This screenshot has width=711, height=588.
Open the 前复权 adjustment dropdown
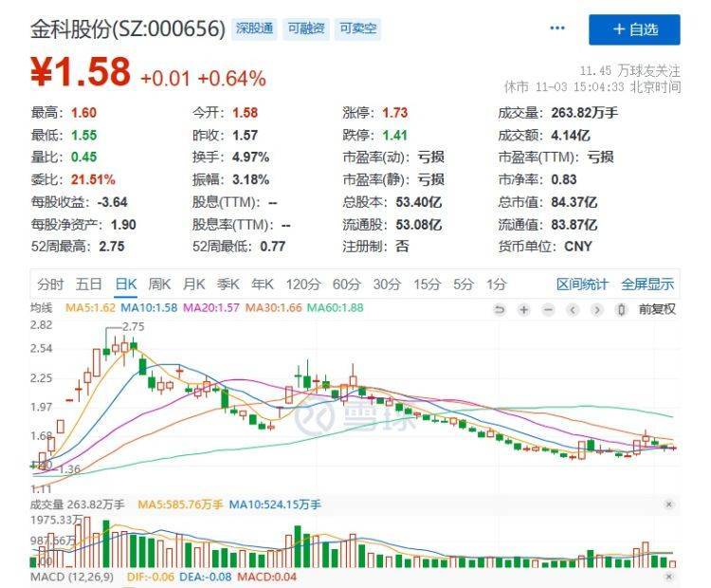tap(657, 309)
